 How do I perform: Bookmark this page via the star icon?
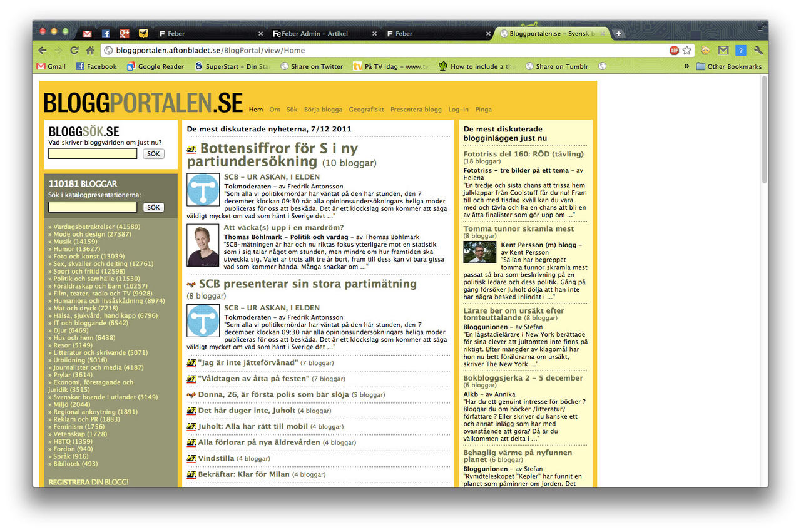click(x=686, y=50)
